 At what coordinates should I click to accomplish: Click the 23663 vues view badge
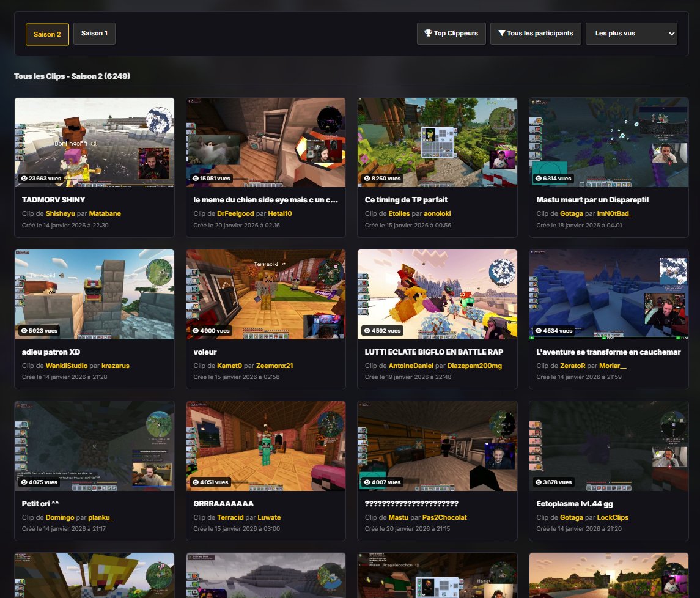(41, 178)
